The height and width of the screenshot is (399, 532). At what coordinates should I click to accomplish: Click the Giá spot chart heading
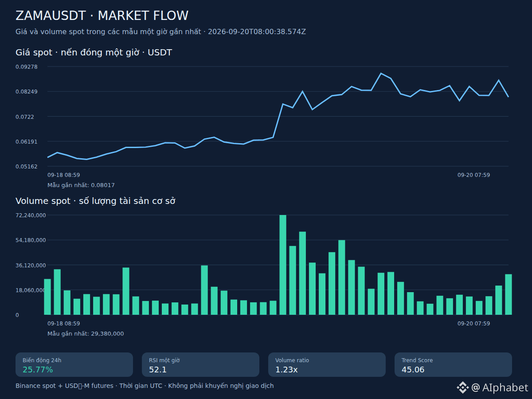[x=94, y=53]
